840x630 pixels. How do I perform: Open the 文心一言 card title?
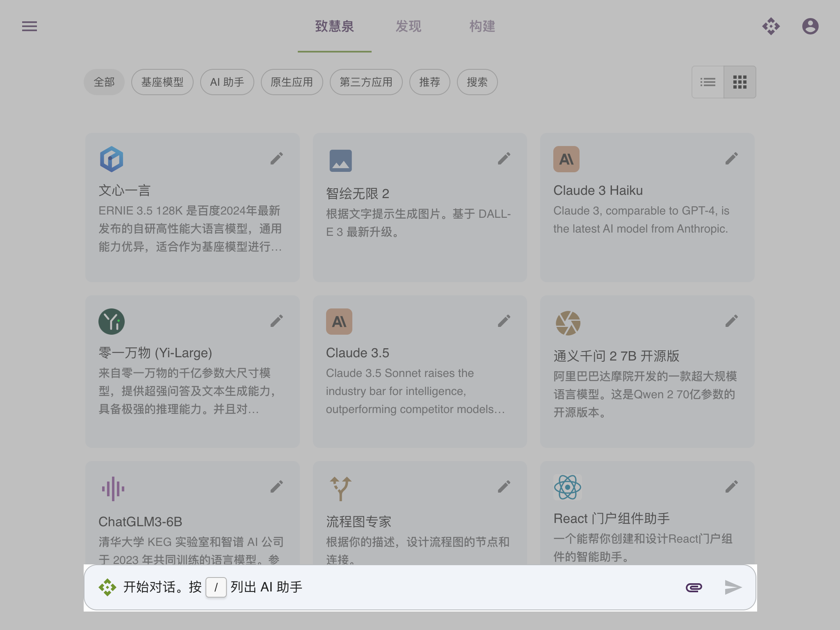(x=125, y=190)
